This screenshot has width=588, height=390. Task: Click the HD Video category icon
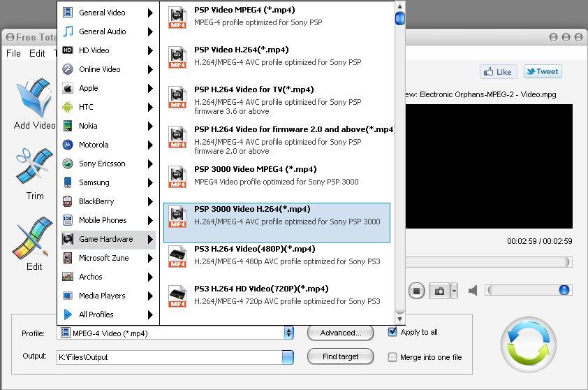click(68, 50)
